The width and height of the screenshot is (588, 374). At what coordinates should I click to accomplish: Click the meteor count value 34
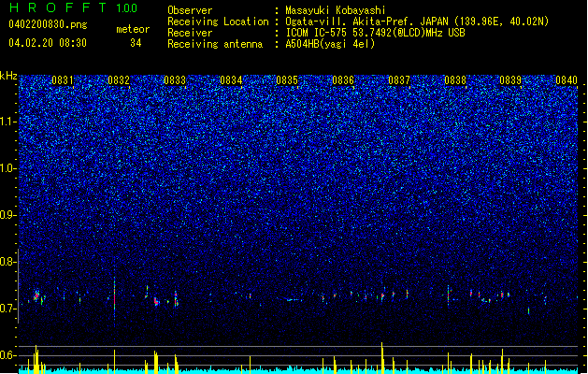click(x=136, y=43)
